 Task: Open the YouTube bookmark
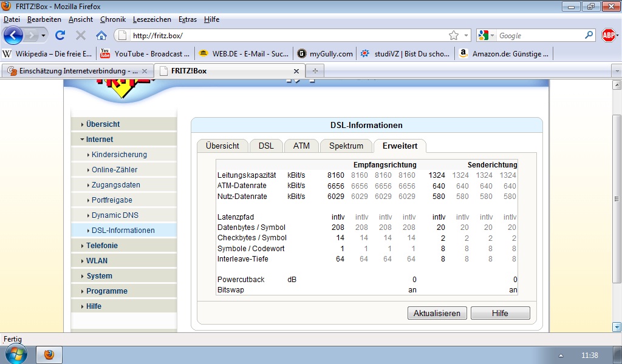[x=145, y=54]
